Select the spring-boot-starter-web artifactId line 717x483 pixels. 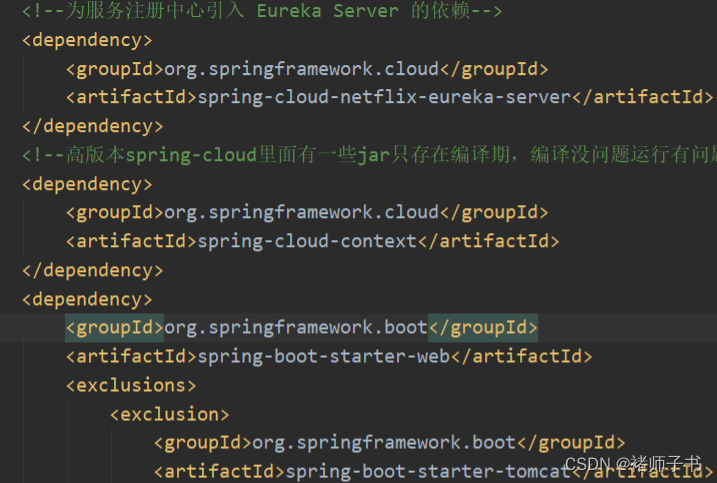pos(329,357)
